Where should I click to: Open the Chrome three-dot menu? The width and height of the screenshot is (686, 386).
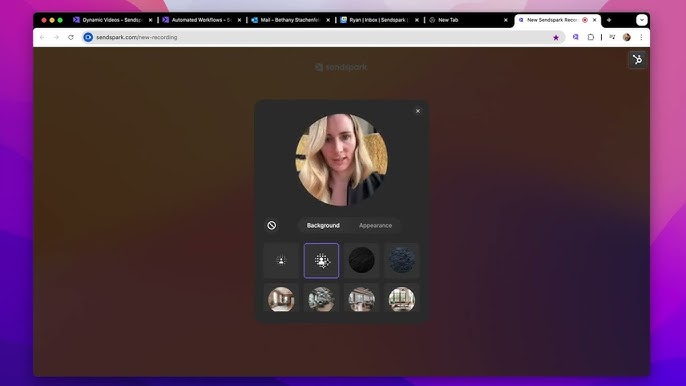tap(641, 38)
